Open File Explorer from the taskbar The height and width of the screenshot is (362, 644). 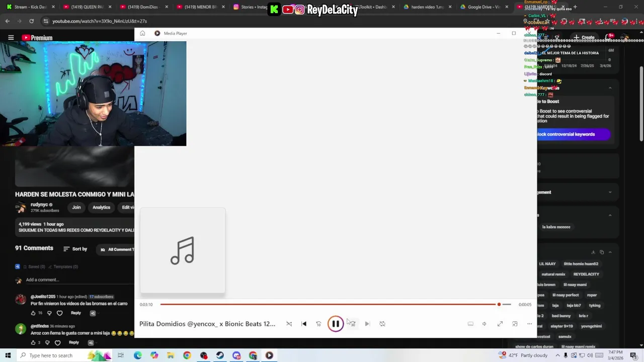click(x=171, y=355)
